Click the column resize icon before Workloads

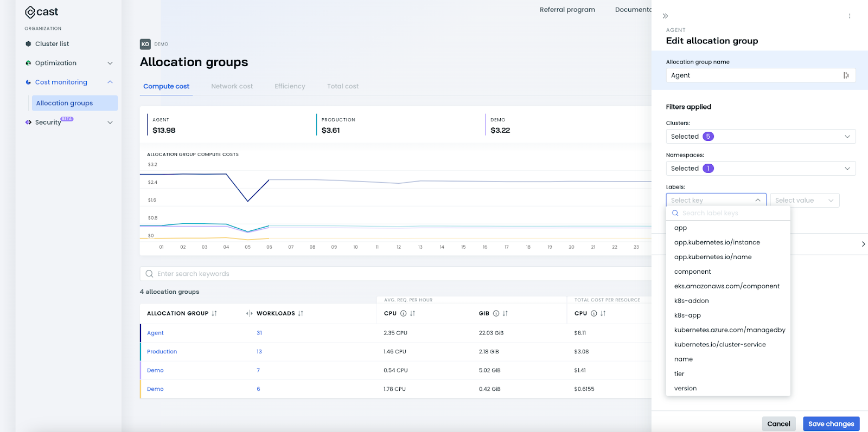pyautogui.click(x=249, y=313)
